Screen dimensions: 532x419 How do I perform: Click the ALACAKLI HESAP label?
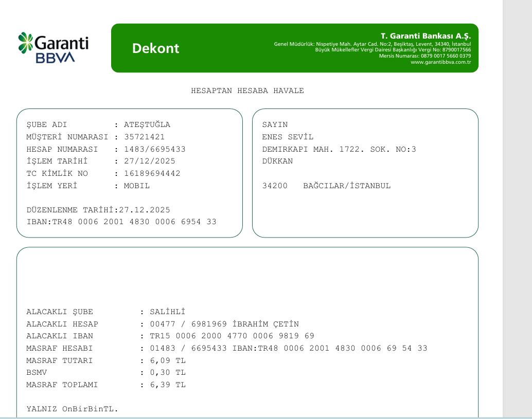pos(62,324)
